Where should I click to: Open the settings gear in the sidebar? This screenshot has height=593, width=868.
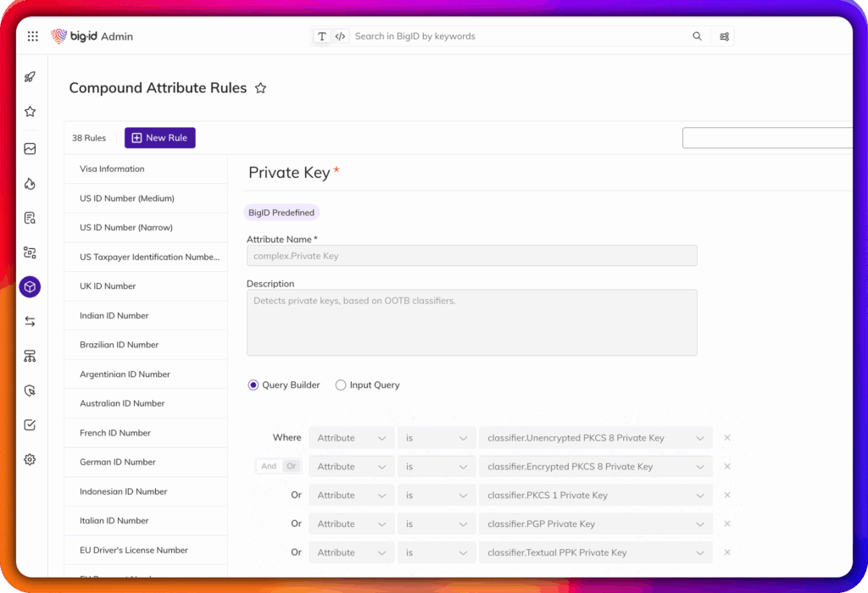30,460
